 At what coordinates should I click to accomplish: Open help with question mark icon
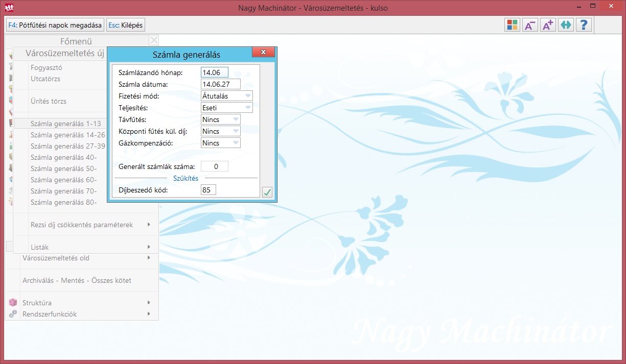pos(584,25)
